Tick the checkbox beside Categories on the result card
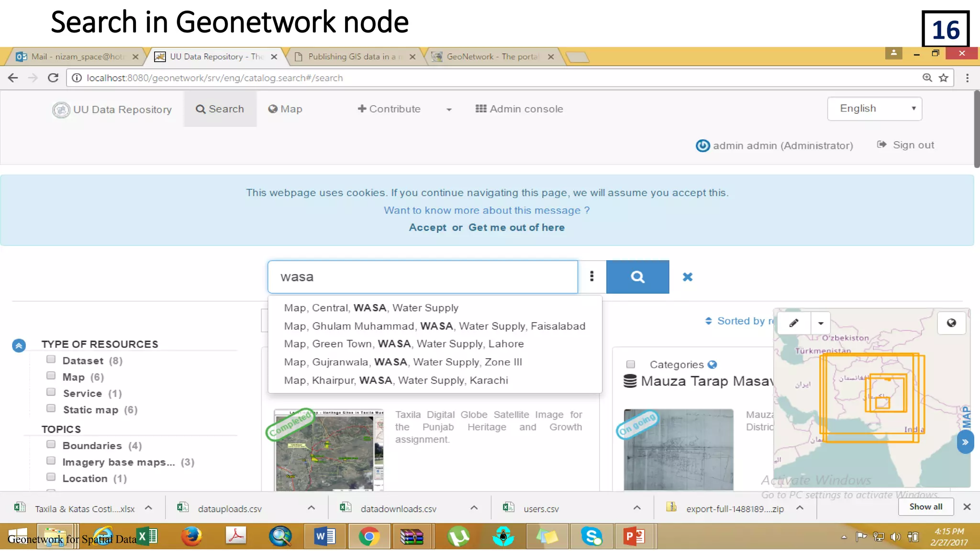 (631, 364)
